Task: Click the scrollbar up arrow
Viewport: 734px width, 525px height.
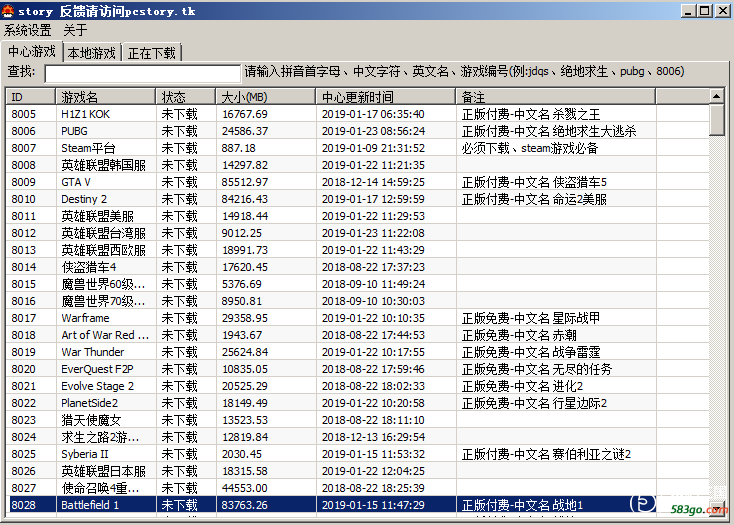Action: 716,96
